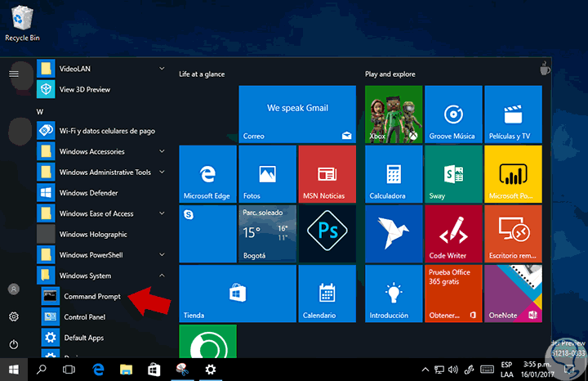Open Settings from the Start sidebar

coord(14,316)
